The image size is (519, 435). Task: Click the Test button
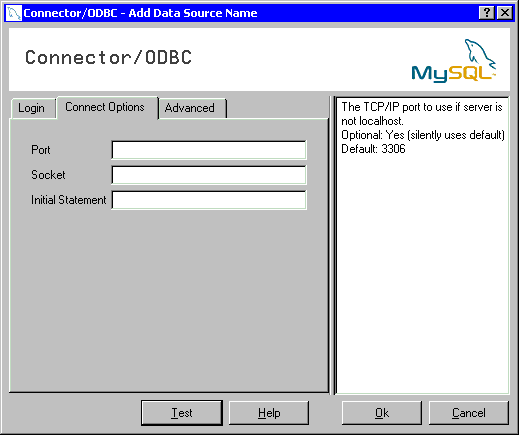[x=182, y=413]
